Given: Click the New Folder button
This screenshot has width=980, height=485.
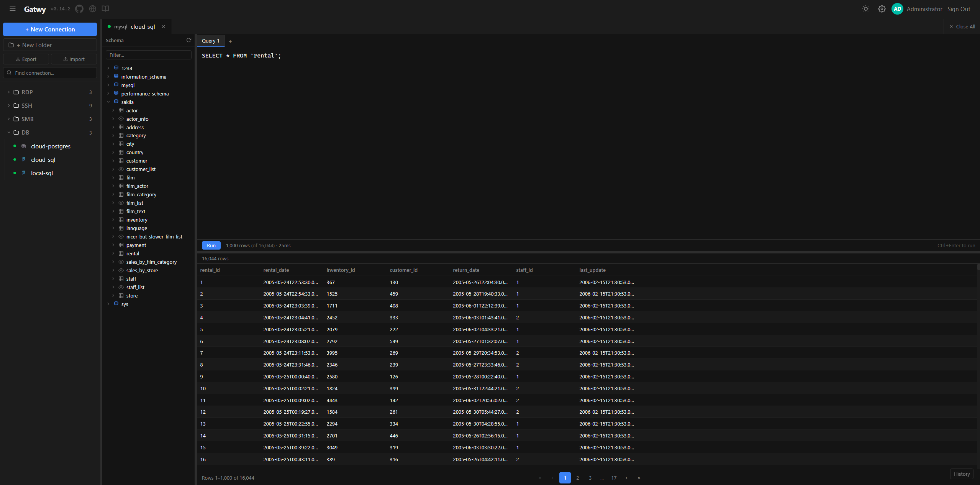Looking at the screenshot, I should pyautogui.click(x=50, y=45).
